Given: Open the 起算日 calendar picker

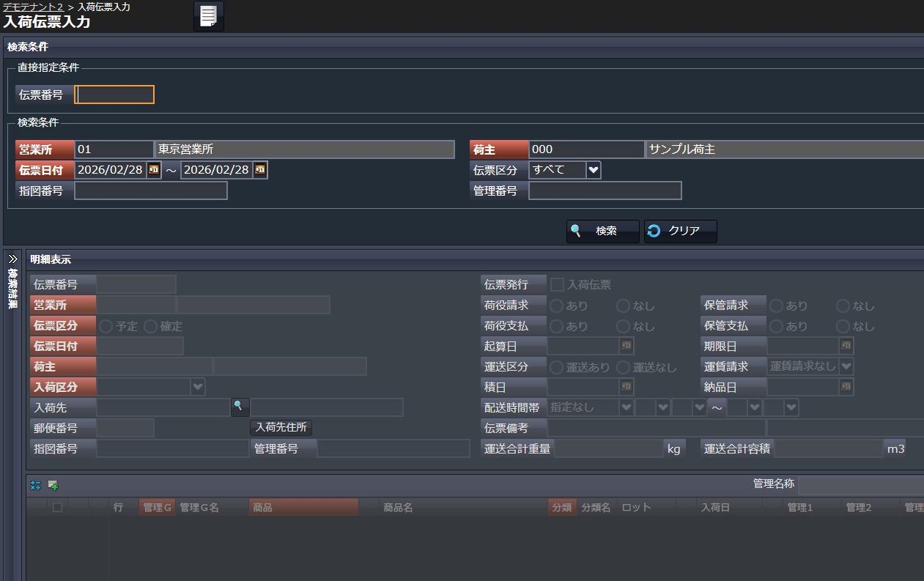Looking at the screenshot, I should pyautogui.click(x=627, y=345).
